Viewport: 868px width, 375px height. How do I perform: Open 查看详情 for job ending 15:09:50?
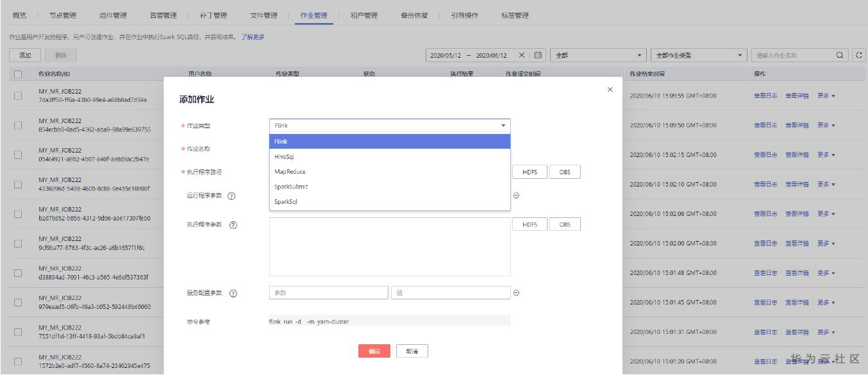coord(797,126)
